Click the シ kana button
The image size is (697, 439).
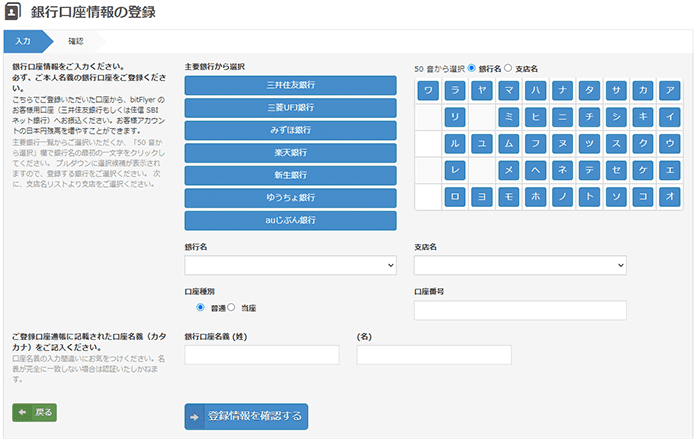[616, 117]
